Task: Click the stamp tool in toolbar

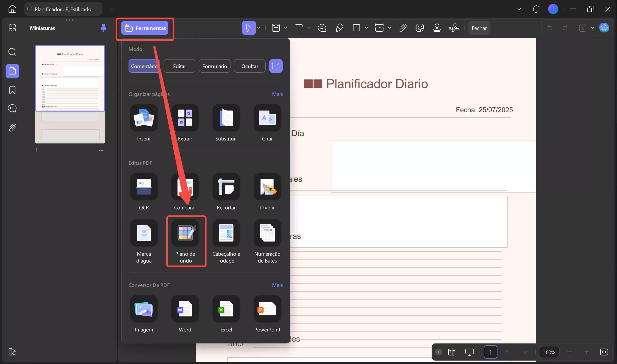Action: tap(437, 28)
